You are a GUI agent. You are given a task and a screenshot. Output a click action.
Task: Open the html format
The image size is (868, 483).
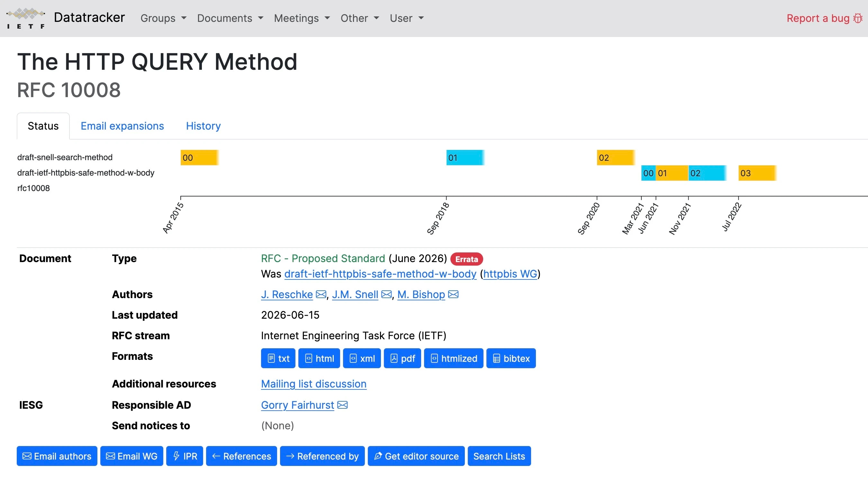point(319,358)
